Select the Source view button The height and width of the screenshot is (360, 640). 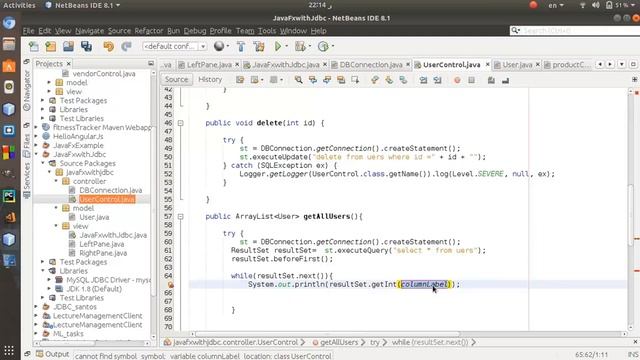176,80
